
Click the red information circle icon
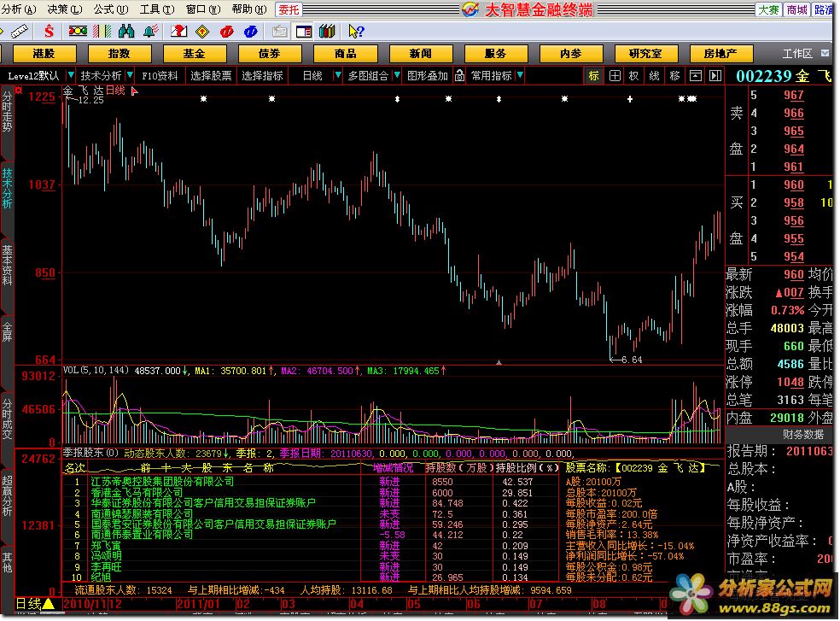[x=226, y=32]
